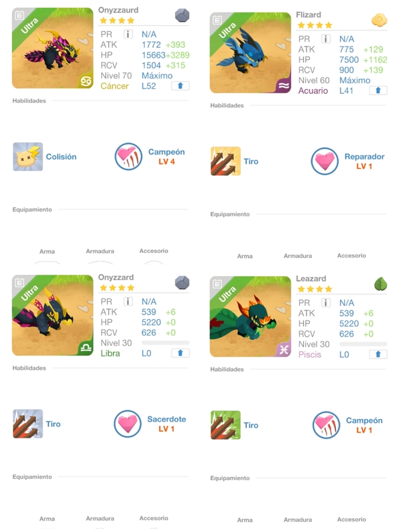Open the Flizard Ultra portrait thumbnail

[x=251, y=53]
